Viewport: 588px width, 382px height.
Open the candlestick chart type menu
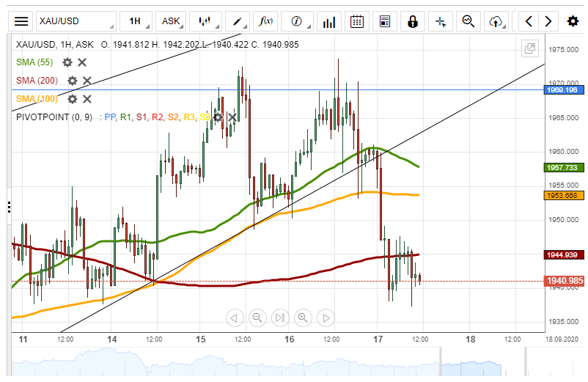click(x=207, y=21)
